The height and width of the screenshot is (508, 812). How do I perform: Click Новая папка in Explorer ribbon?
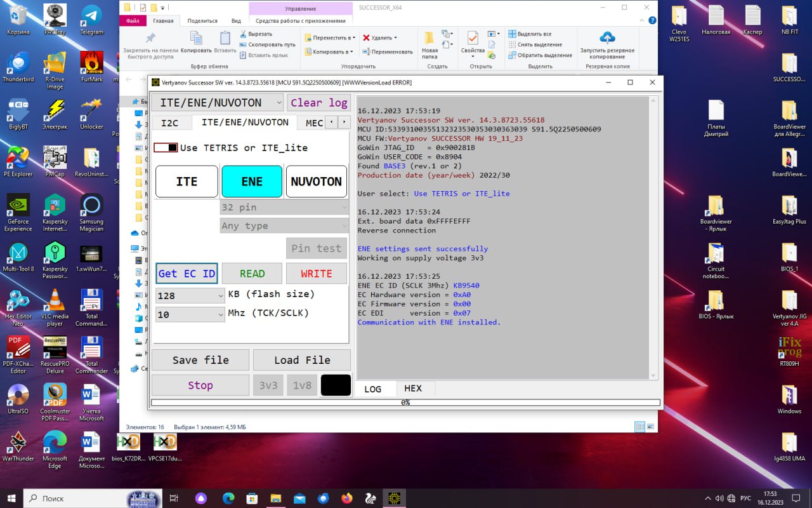click(x=429, y=44)
